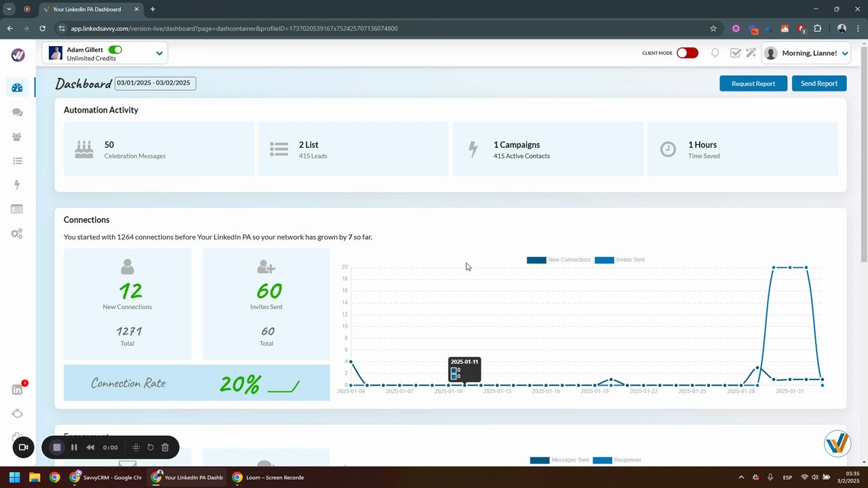
Task: Open the 1 Campaigns card
Action: click(548, 149)
